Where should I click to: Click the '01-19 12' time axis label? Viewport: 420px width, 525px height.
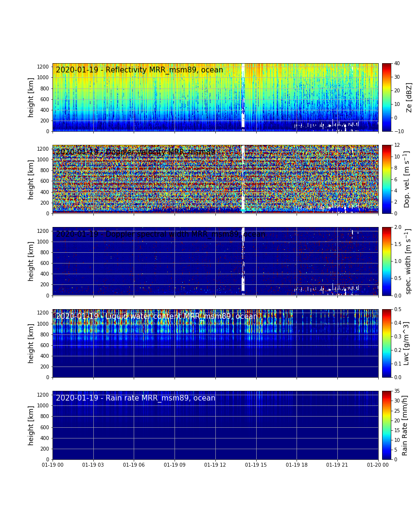click(x=215, y=466)
